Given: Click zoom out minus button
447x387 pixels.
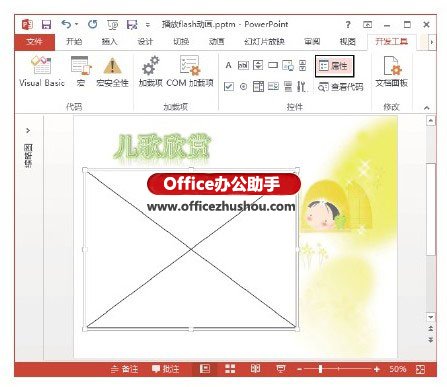Looking at the screenshot, I should pyautogui.click(x=299, y=369).
